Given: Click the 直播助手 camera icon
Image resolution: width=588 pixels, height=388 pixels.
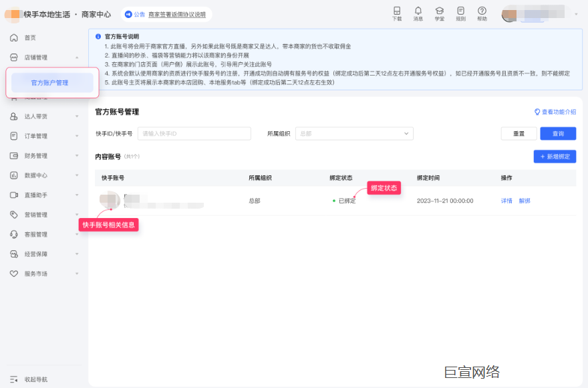Looking at the screenshot, I should tap(14, 195).
